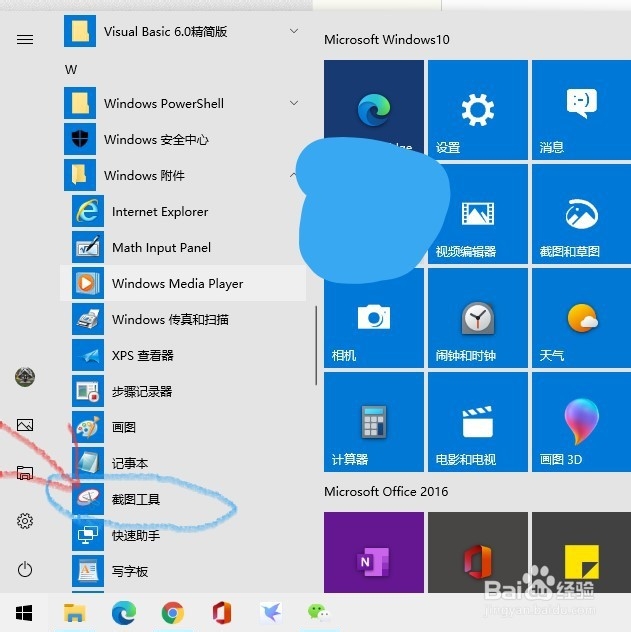Open 相机 camera tile
This screenshot has height=632, width=631.
click(374, 318)
